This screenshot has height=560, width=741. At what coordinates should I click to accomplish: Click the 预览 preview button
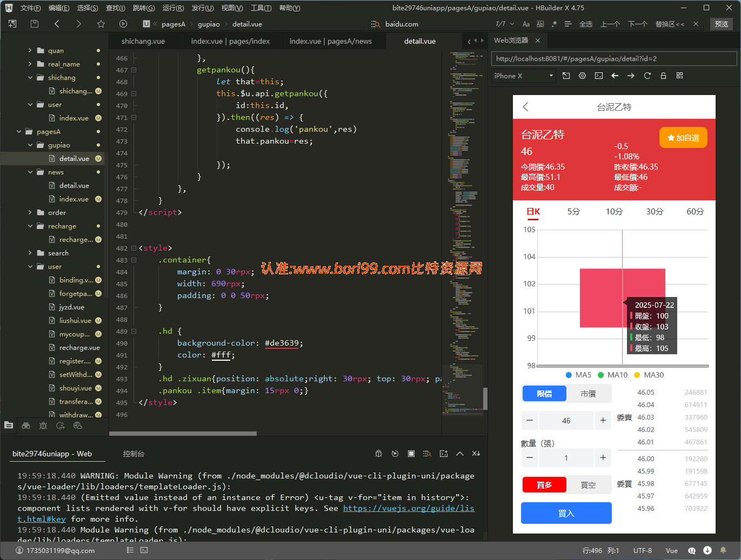click(x=721, y=24)
